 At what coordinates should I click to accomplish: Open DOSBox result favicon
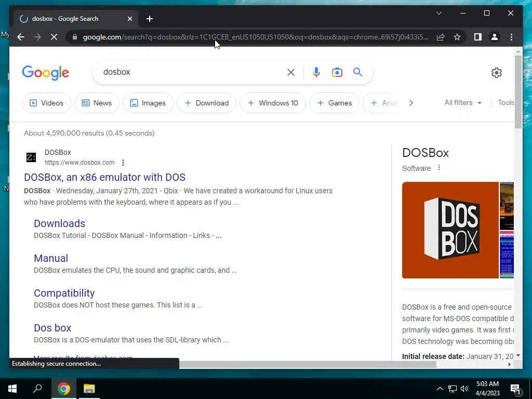(31, 157)
